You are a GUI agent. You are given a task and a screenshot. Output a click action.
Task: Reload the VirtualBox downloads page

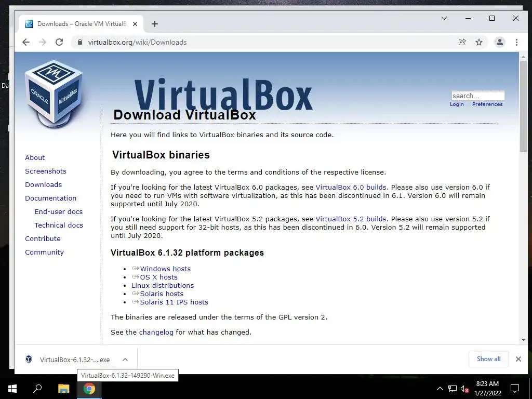pos(59,42)
